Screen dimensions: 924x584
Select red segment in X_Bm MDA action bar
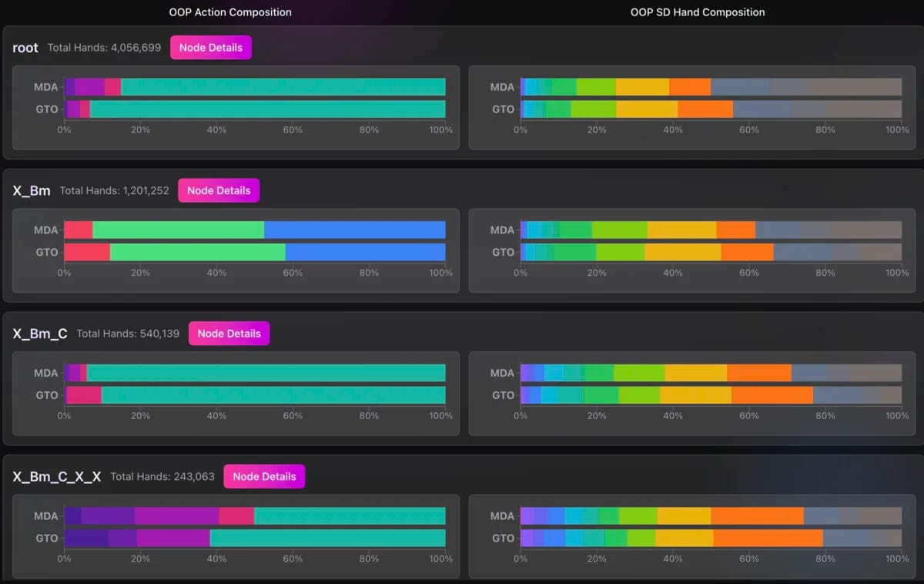point(78,230)
